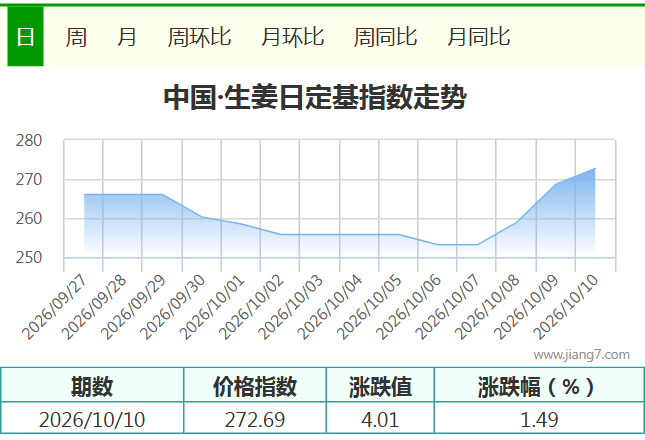
Task: Select the 日 daily tab
Action: (x=25, y=37)
